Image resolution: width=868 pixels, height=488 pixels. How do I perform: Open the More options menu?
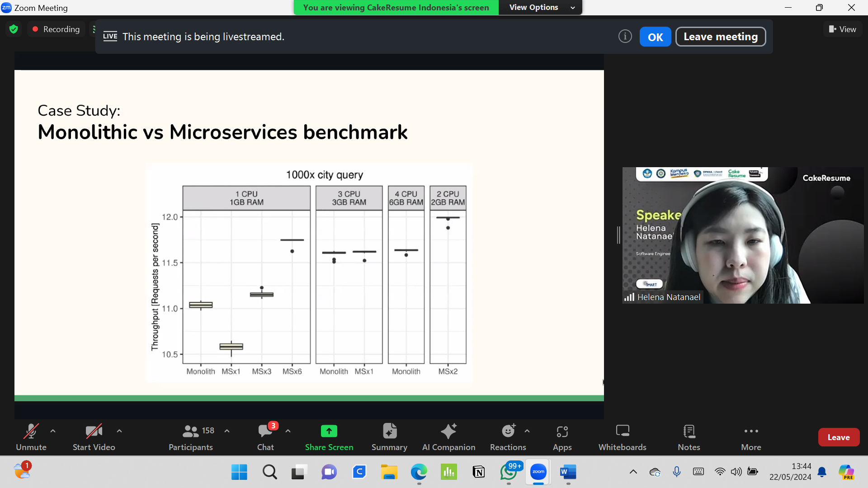coord(751,437)
